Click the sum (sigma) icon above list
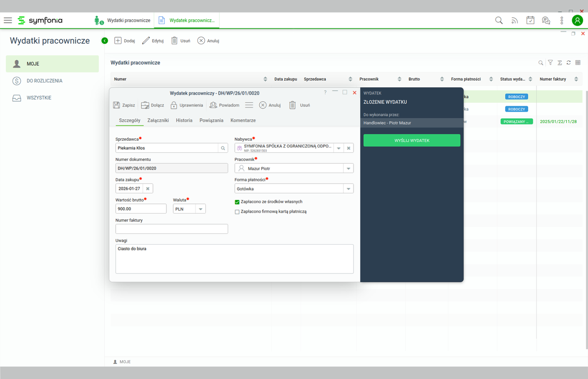This screenshot has height=379, width=588. [559, 63]
